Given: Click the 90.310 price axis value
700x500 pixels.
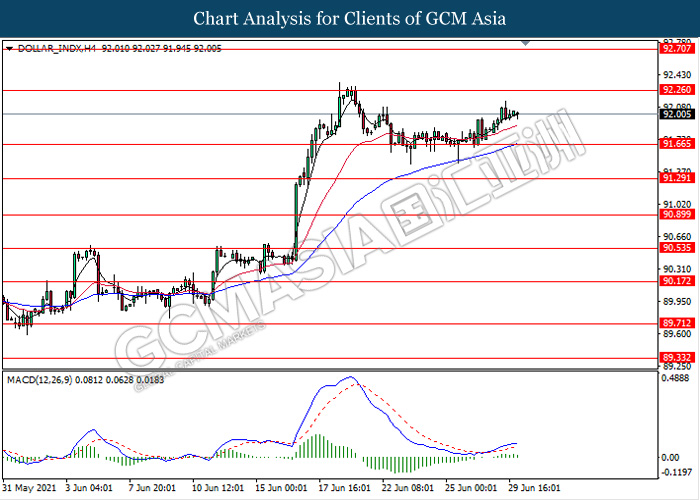Looking at the screenshot, I should (678, 269).
